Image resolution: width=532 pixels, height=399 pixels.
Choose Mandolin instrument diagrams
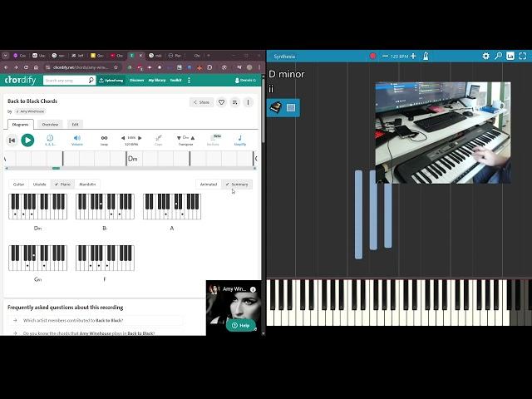[87, 185]
